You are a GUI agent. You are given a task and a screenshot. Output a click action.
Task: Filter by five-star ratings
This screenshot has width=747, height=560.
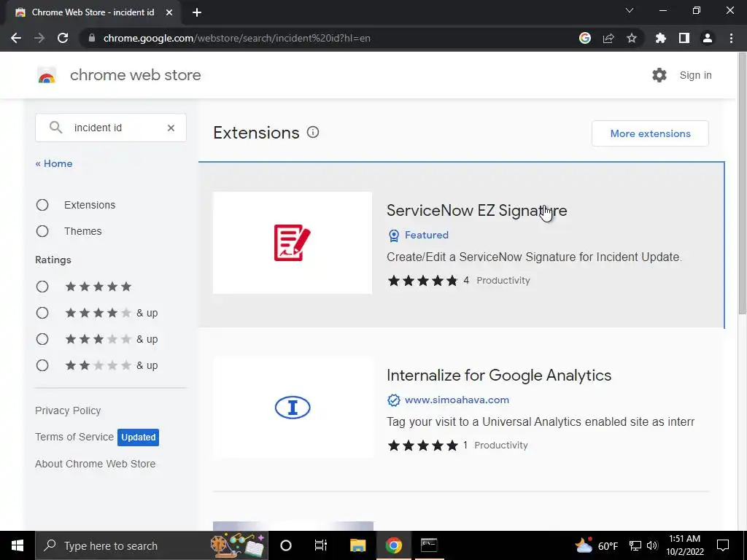point(42,287)
